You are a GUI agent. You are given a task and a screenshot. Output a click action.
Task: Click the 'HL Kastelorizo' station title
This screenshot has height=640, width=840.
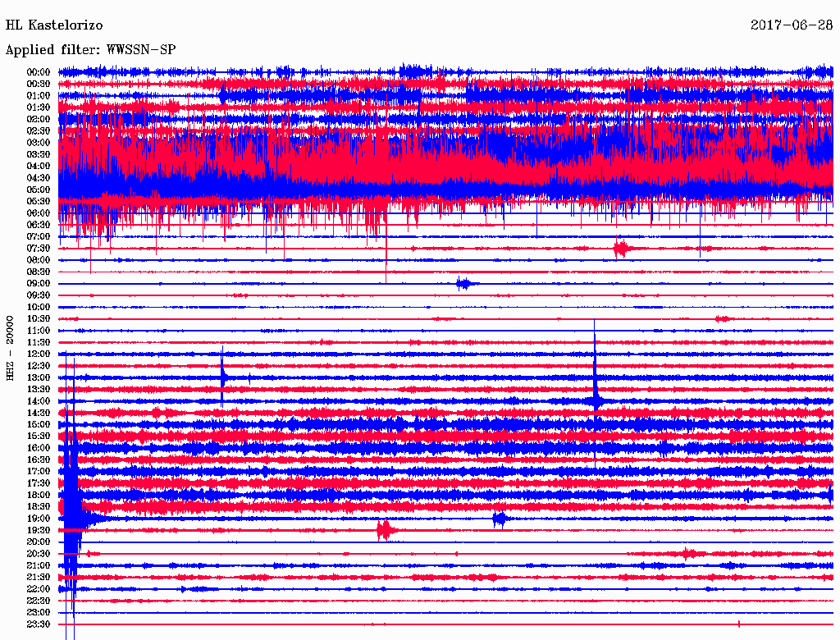click(x=54, y=25)
